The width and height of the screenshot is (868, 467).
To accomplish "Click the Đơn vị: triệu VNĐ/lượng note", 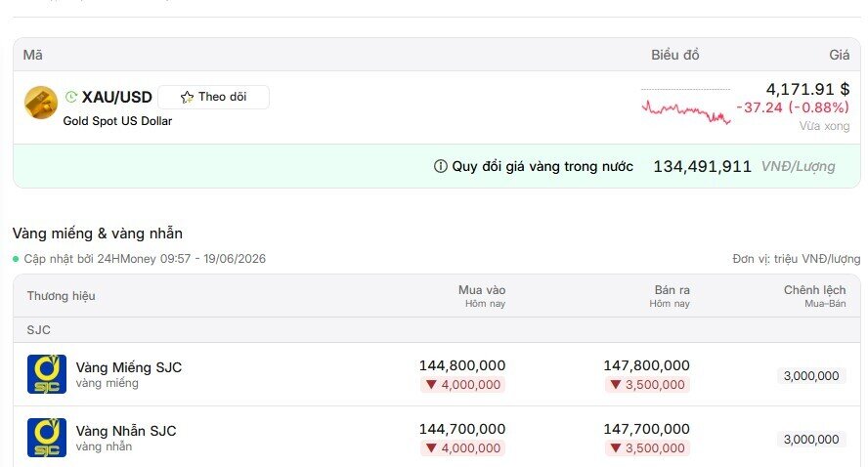I will (x=796, y=259).
